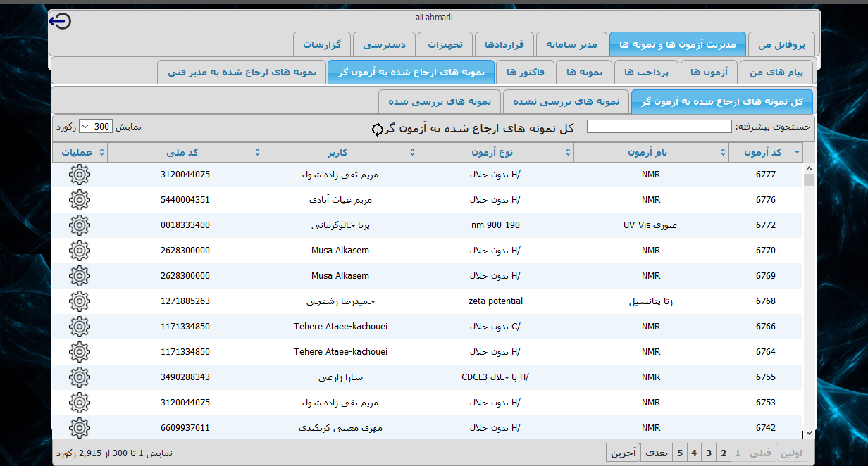This screenshot has width=868, height=466.
Task: Go to the next page with بعدی
Action: click(657, 453)
